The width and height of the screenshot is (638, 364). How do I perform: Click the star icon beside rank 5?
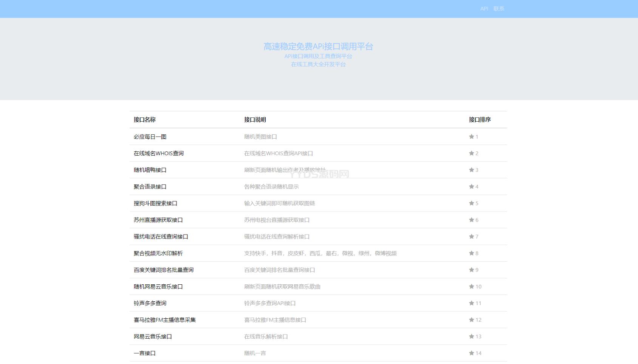pyautogui.click(x=471, y=203)
